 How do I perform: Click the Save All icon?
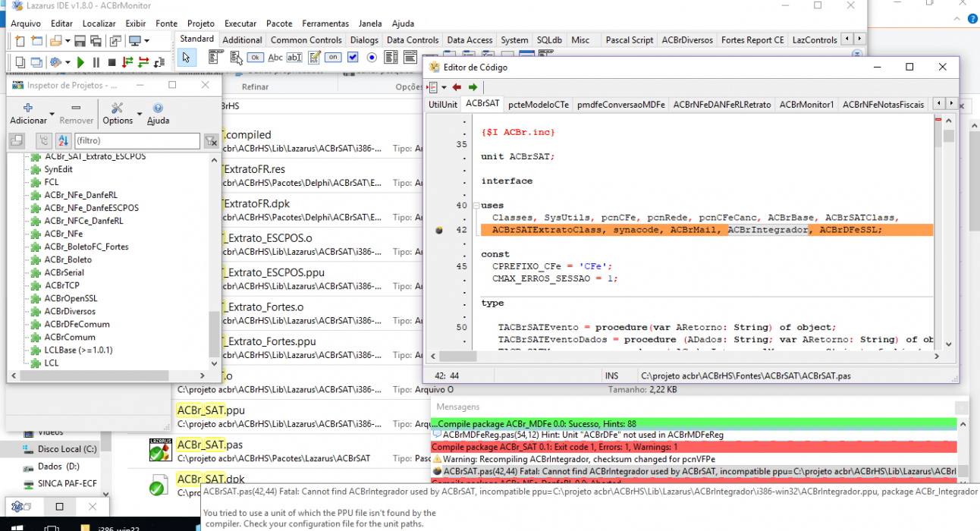(96, 41)
